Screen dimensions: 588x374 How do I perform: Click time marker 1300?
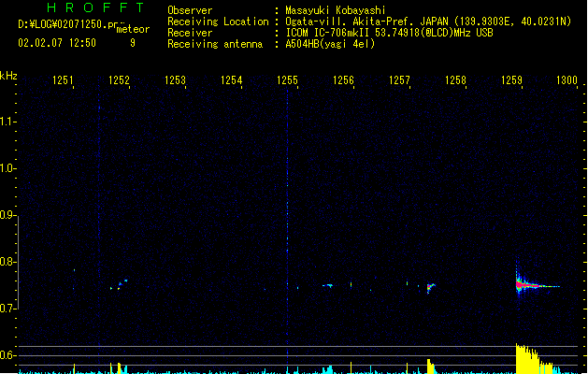point(566,79)
